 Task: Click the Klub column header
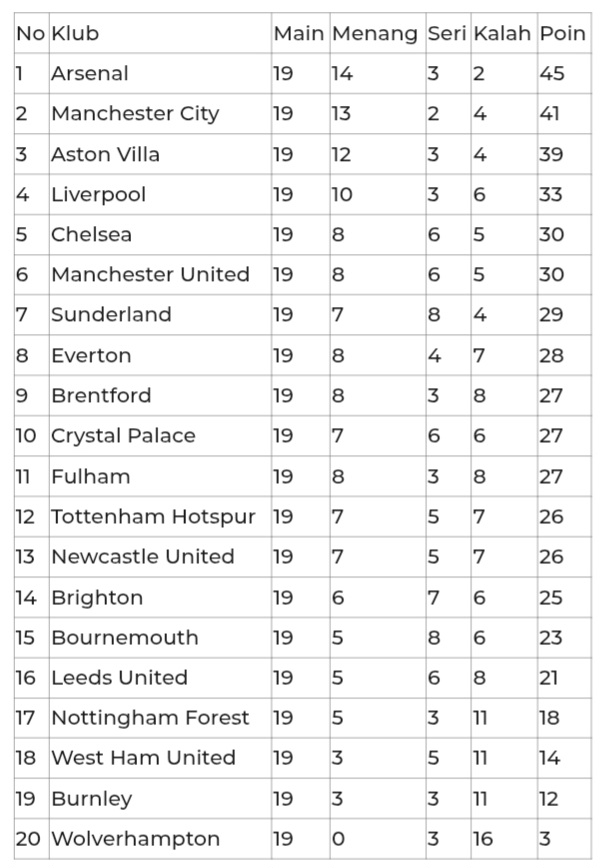pyautogui.click(x=75, y=34)
